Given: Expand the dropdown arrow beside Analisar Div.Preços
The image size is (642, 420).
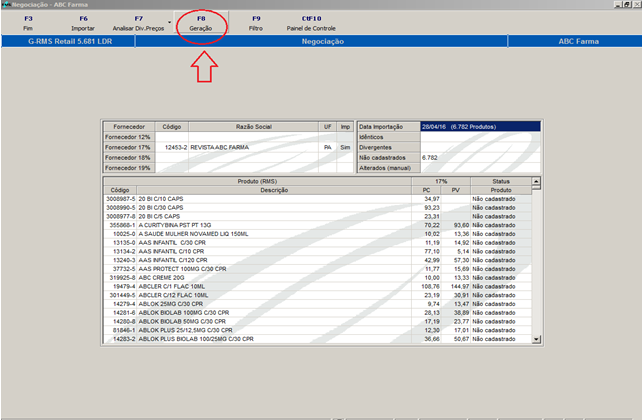Looking at the screenshot, I should point(170,23).
